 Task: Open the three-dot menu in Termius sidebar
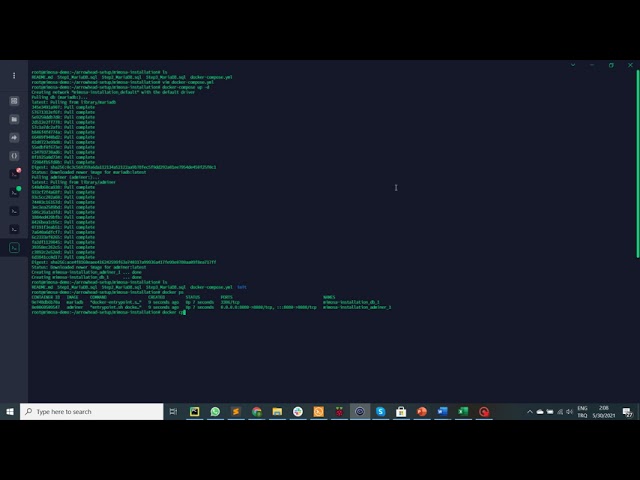[x=14, y=76]
